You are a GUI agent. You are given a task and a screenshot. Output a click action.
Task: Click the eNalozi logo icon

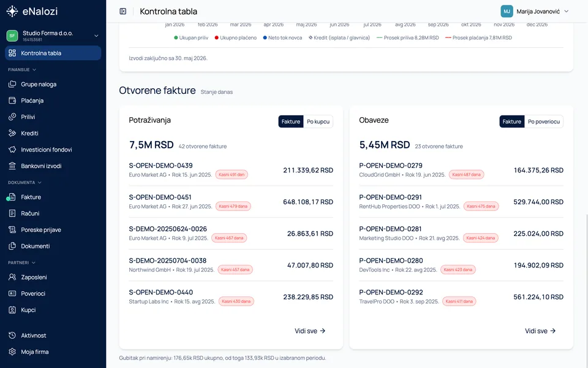(x=12, y=11)
